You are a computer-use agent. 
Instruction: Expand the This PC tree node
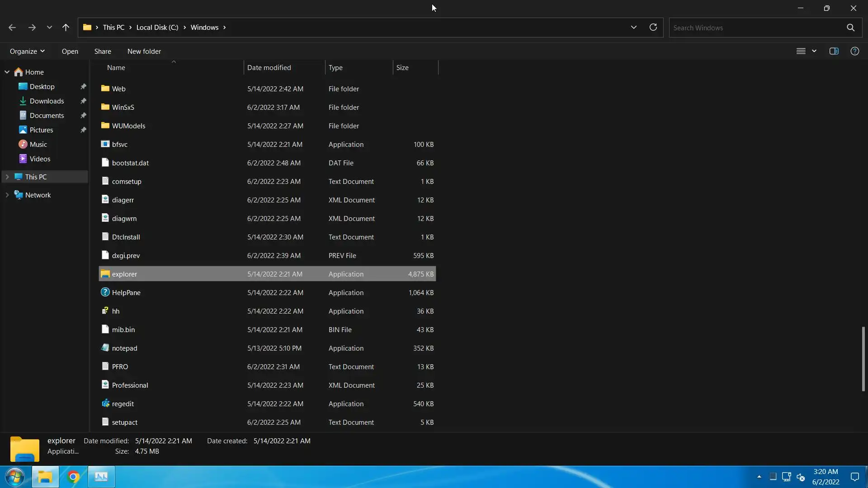[x=7, y=177]
